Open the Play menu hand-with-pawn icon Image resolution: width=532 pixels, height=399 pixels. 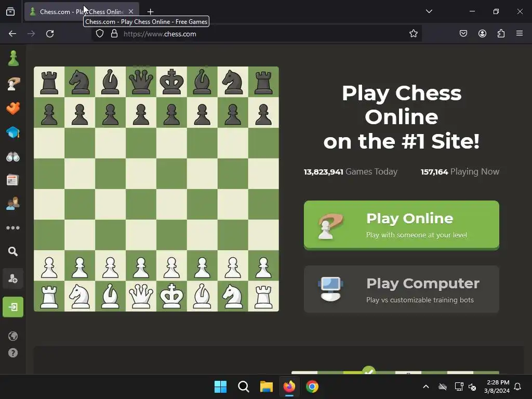[13, 84]
